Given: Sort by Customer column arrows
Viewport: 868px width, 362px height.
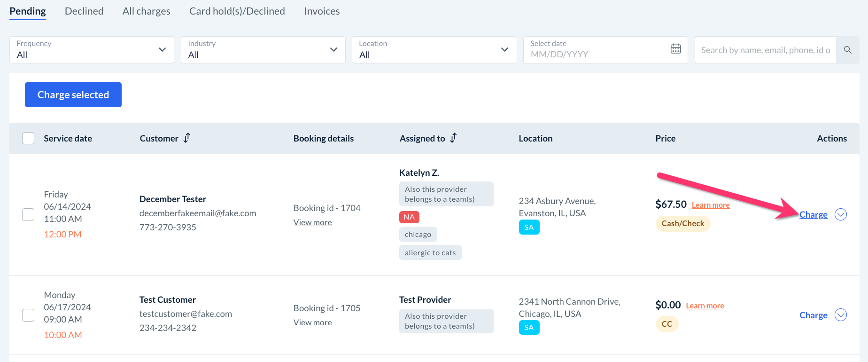Looking at the screenshot, I should [187, 138].
